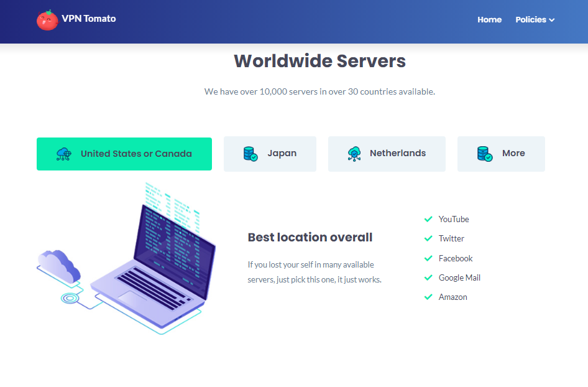Click the cloud network icon on United States tab
The width and height of the screenshot is (588, 387).
(64, 154)
